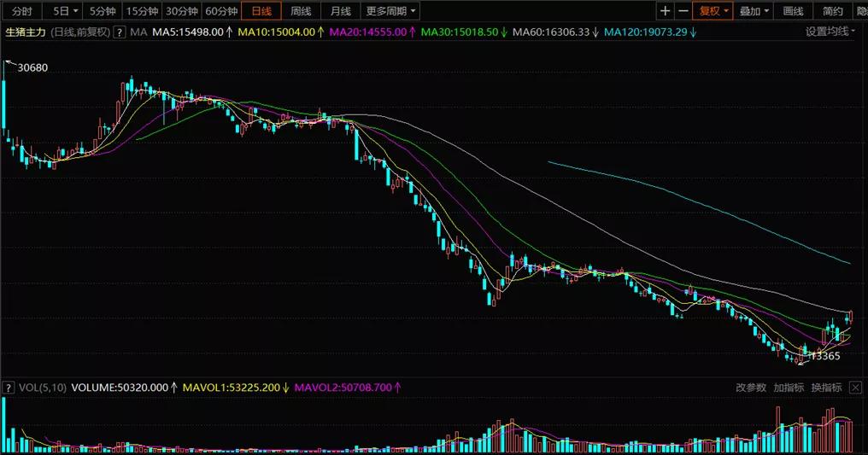The image size is (868, 455).
Task: Click the 30680 high price label
Action: point(32,67)
